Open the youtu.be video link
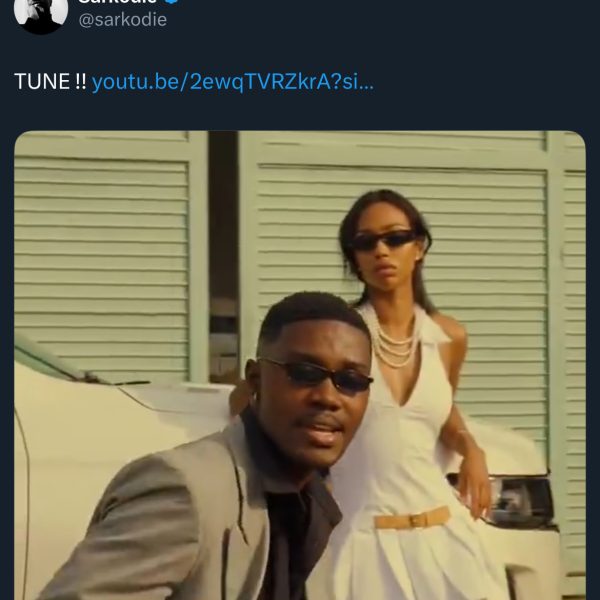The image size is (600, 600). [x=232, y=82]
